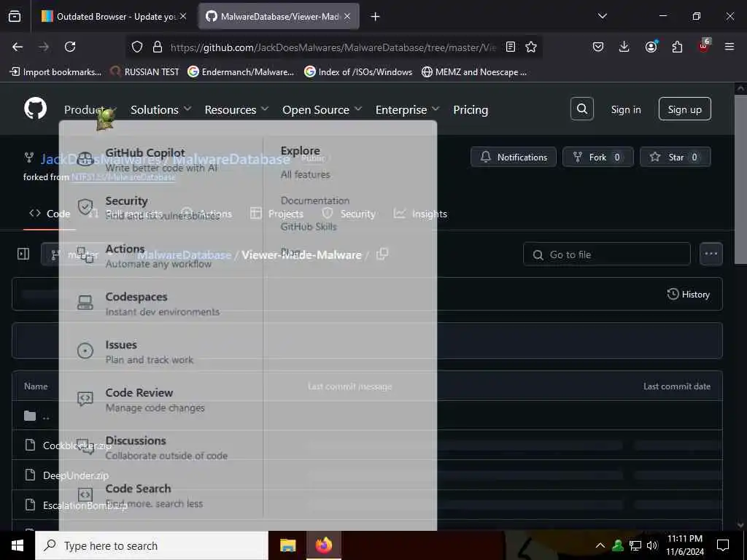Go back to the previous page
Viewport: 747px width, 560px height.
(18, 47)
